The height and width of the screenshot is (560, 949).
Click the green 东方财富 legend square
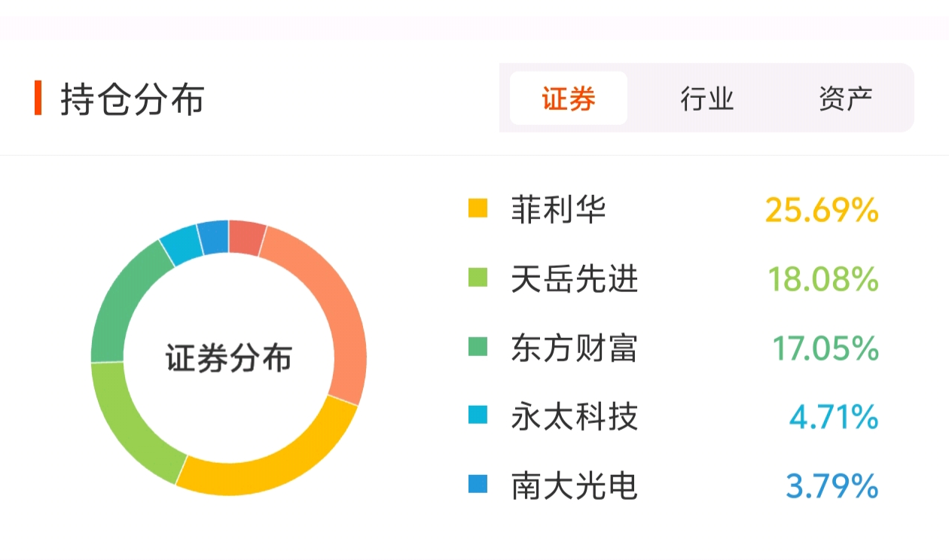[x=478, y=347]
